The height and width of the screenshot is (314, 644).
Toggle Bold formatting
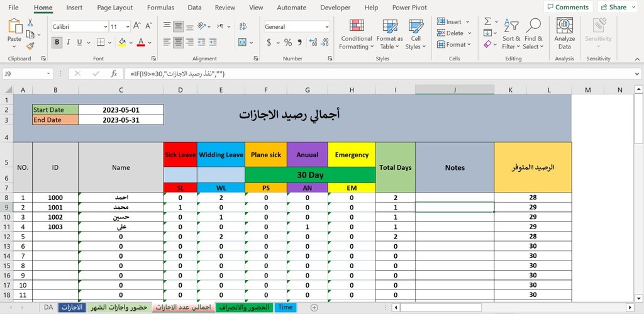point(57,42)
